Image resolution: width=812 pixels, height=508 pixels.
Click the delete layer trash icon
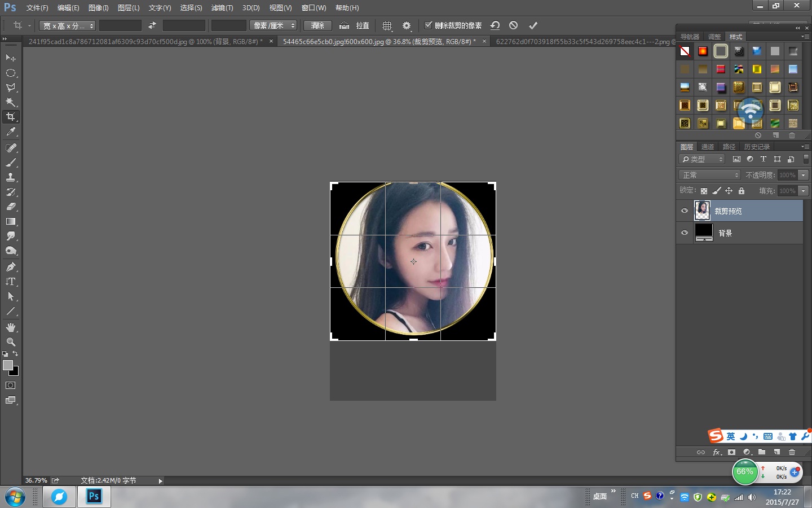[792, 452]
